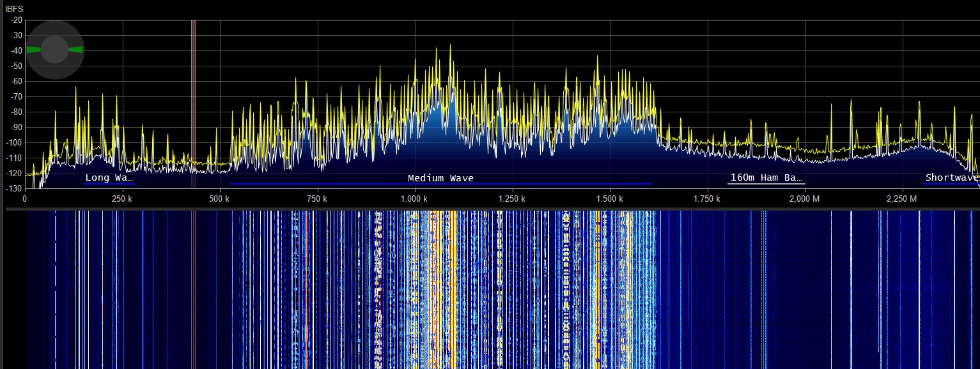The width and height of the screenshot is (980, 369).
Task: Click the 1.000 k frequency axis label
Action: coord(414,199)
